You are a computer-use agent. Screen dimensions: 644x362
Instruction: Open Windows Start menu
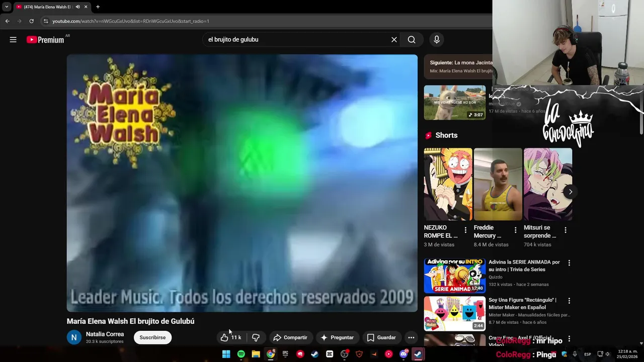click(x=226, y=354)
